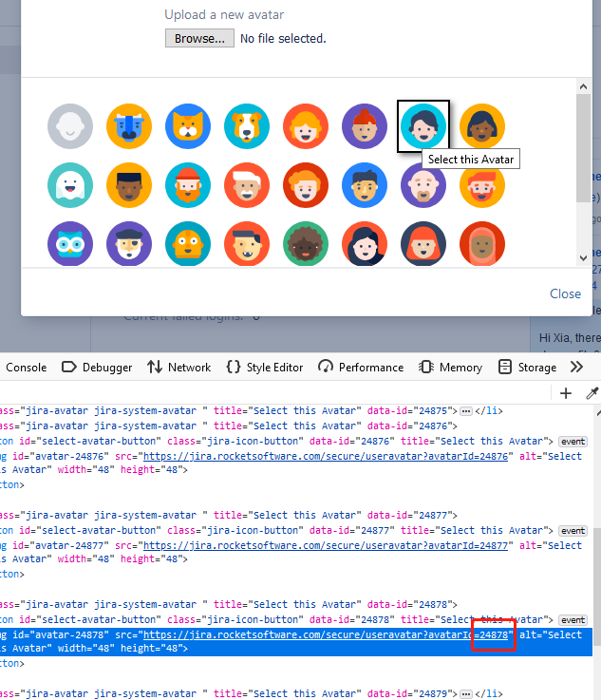The width and height of the screenshot is (601, 700).
Task: Activate the eyedropper color picker tool
Action: tap(592, 393)
